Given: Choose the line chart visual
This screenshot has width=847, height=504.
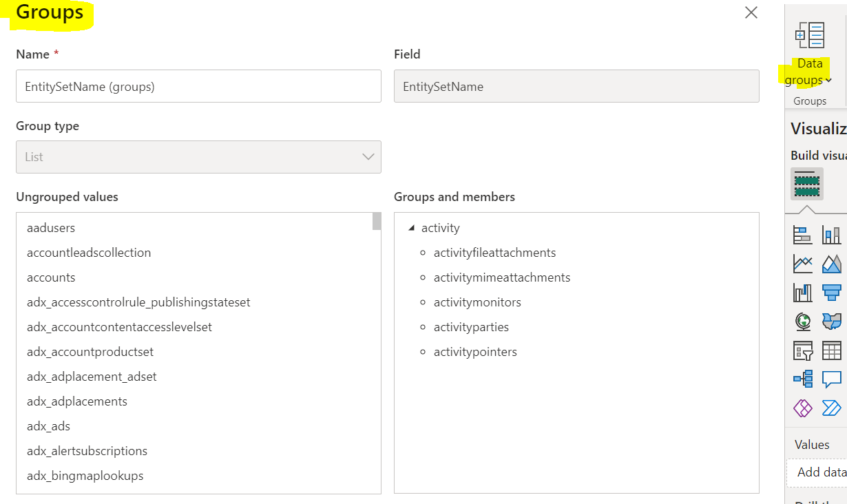Looking at the screenshot, I should 803,264.
